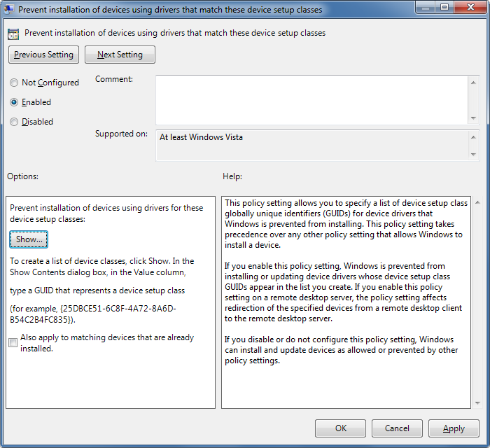Minimize the policy dialog window
The height and width of the screenshot is (448, 490).
(x=426, y=8)
